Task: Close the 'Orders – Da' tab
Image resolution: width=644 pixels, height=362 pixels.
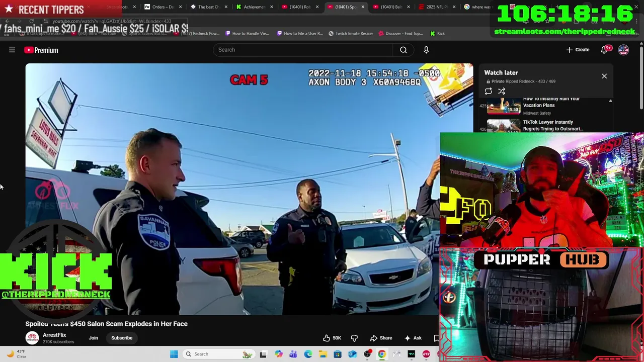Action: tap(180, 7)
